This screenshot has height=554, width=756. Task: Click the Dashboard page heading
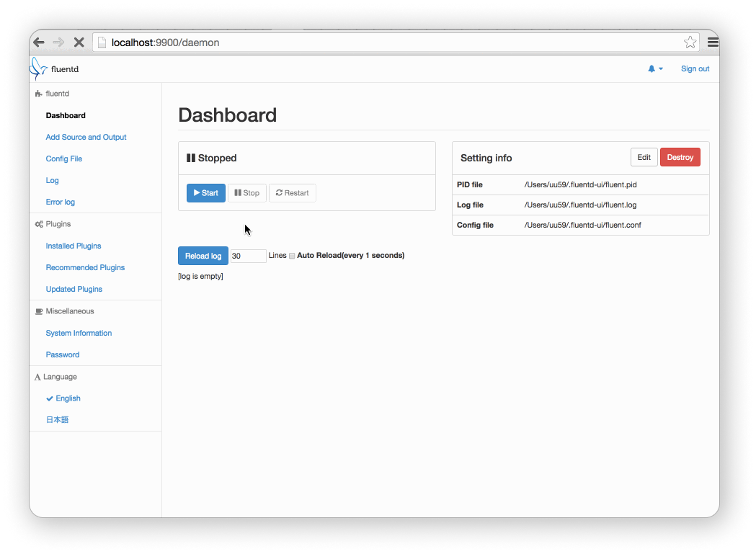click(x=228, y=115)
